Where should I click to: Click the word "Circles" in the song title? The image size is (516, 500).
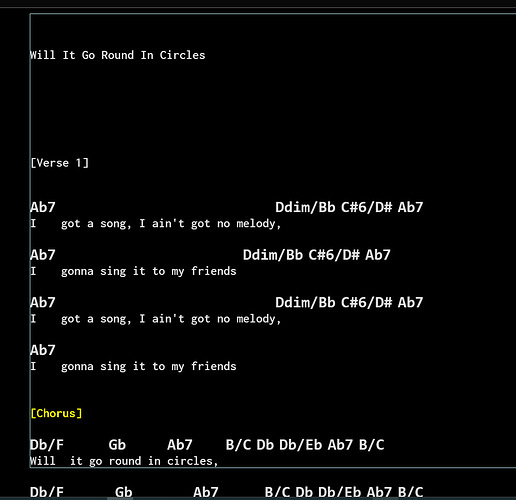tap(182, 55)
